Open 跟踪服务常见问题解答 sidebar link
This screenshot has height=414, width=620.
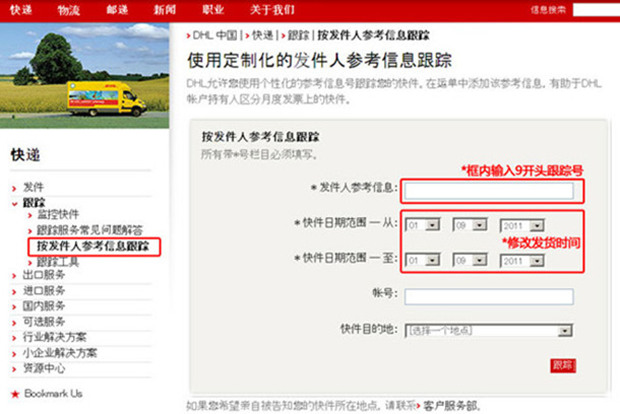90,230
